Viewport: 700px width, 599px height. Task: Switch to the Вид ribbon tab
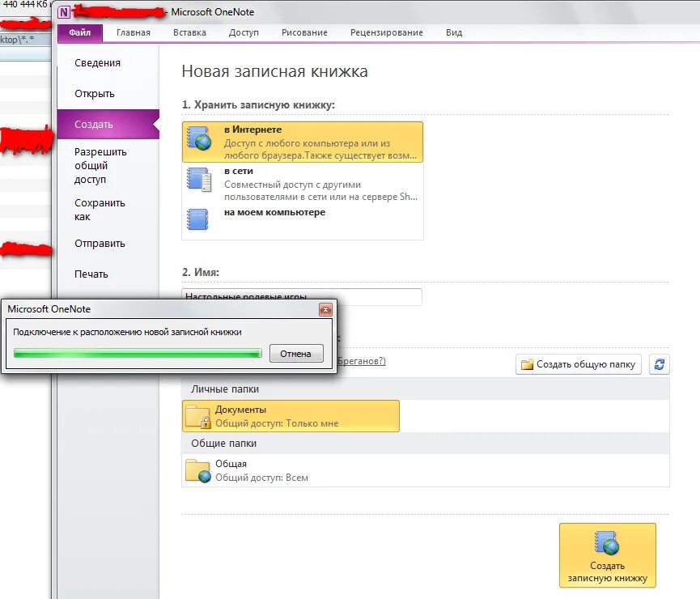(x=454, y=32)
